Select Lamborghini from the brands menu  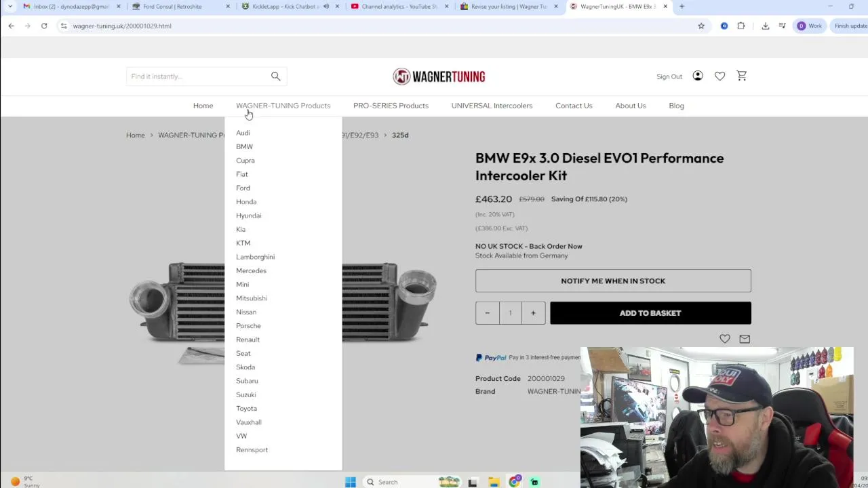255,257
